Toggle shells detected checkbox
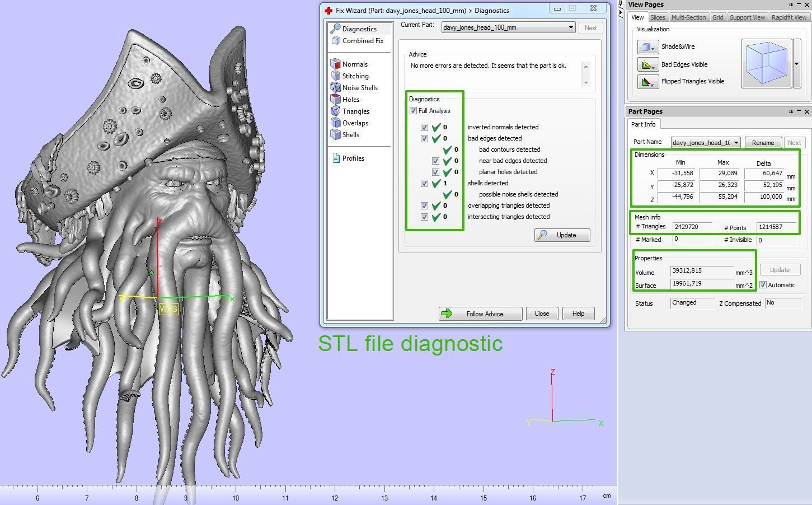This screenshot has width=812, height=505. 424,183
